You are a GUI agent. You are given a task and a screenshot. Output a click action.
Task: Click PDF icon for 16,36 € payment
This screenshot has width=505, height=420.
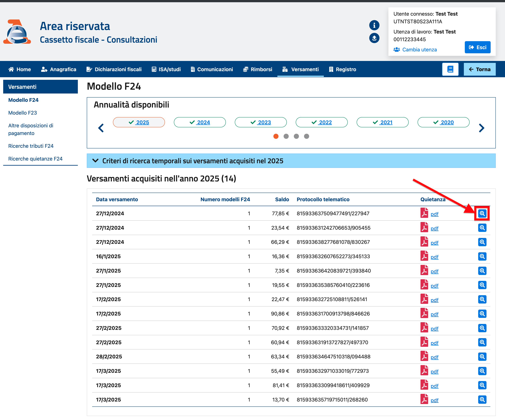tap(424, 256)
